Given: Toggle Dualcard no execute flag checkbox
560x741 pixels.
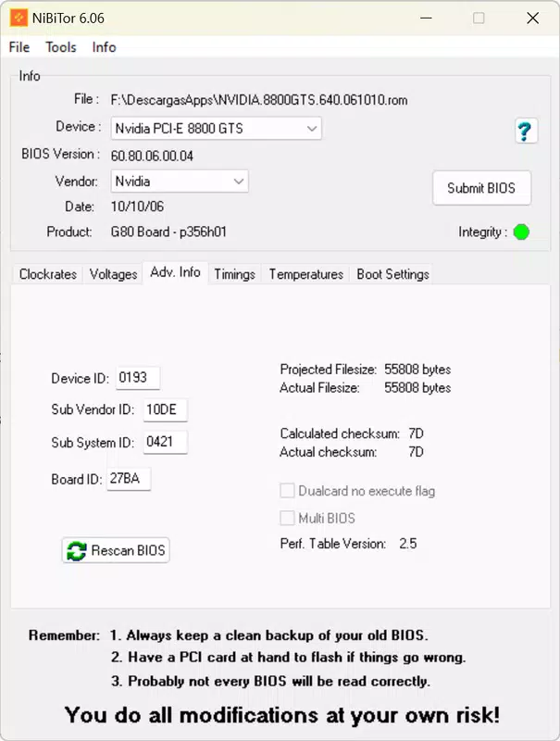Looking at the screenshot, I should (287, 491).
